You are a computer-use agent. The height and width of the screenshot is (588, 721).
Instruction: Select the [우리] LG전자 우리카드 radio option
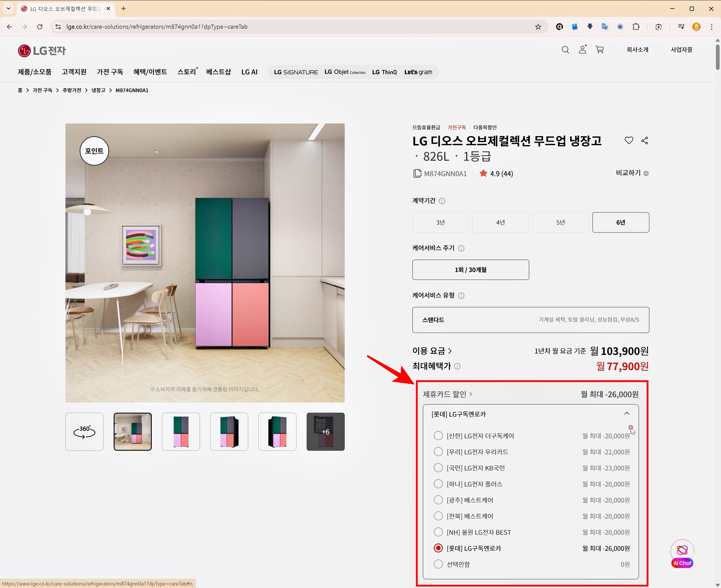coord(438,452)
